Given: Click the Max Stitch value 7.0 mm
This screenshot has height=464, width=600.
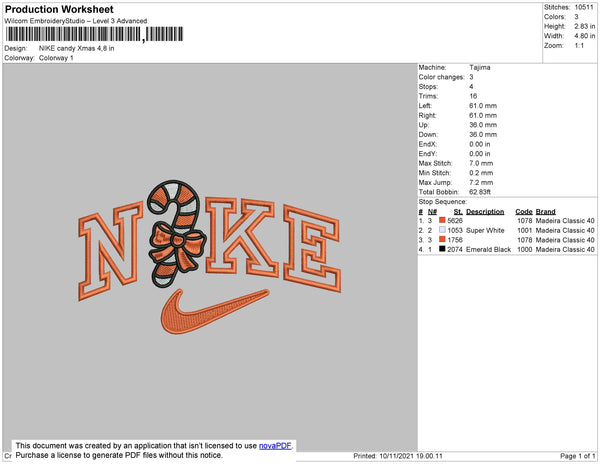Looking at the screenshot, I should [481, 163].
